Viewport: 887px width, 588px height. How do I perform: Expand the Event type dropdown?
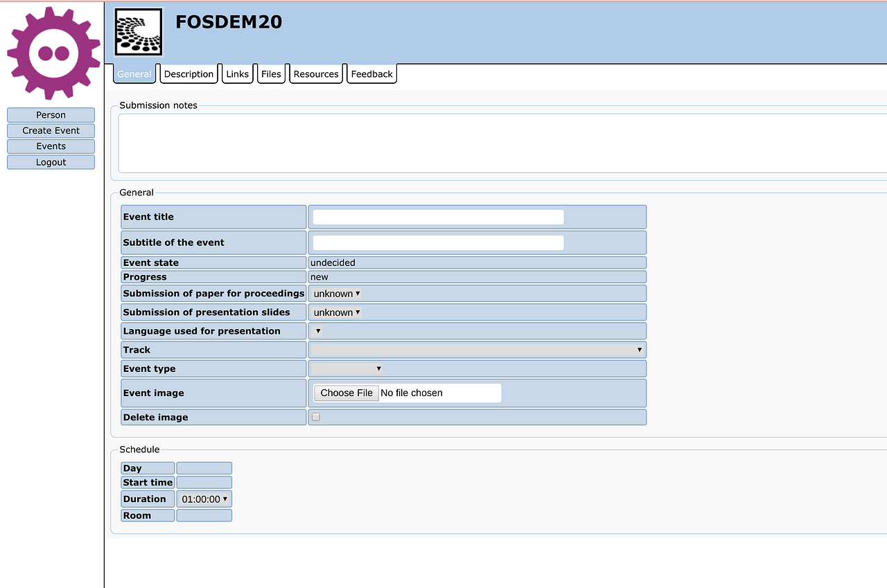tap(347, 368)
